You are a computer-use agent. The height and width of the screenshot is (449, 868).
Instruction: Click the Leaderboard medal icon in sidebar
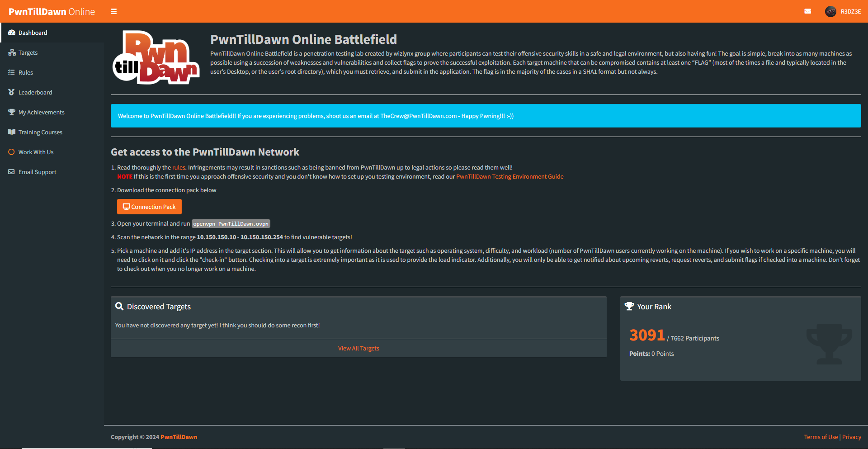click(12, 92)
